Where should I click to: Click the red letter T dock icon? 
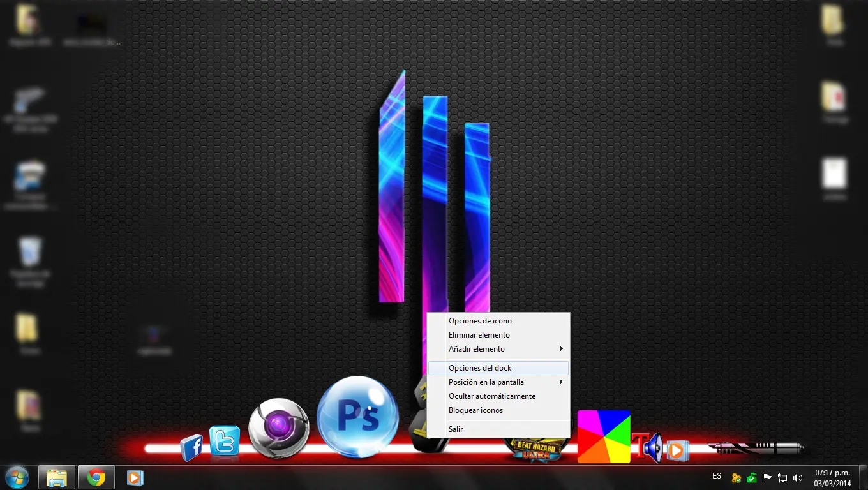pos(640,446)
